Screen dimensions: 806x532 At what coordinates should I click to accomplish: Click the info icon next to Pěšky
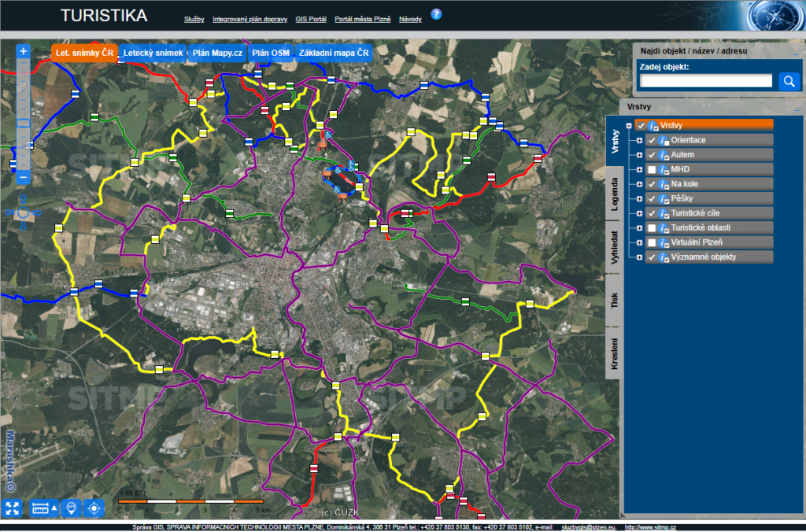(664, 199)
